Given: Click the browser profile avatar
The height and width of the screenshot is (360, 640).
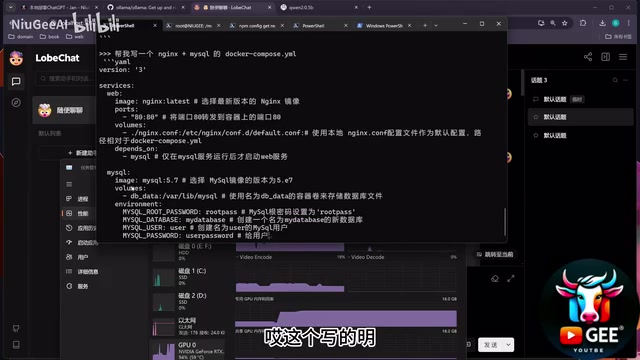Looking at the screenshot, I should tap(616, 23).
